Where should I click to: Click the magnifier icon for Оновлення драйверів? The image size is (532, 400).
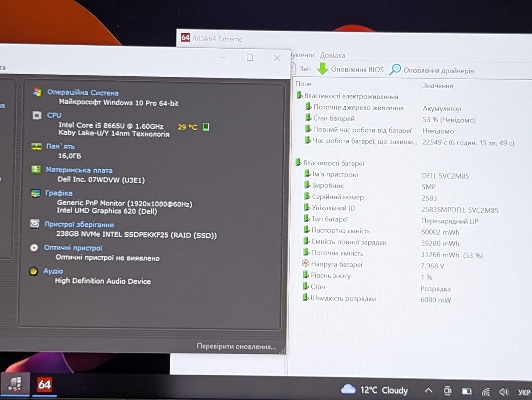click(x=395, y=69)
